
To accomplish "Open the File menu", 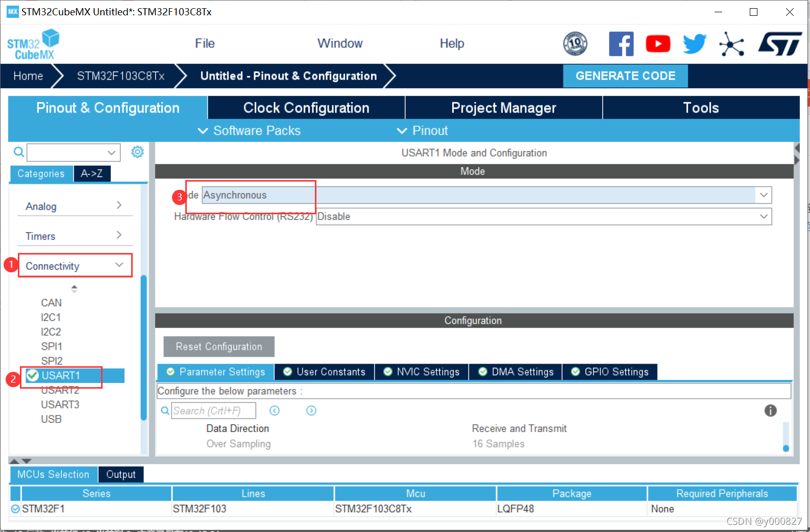I will tap(205, 44).
